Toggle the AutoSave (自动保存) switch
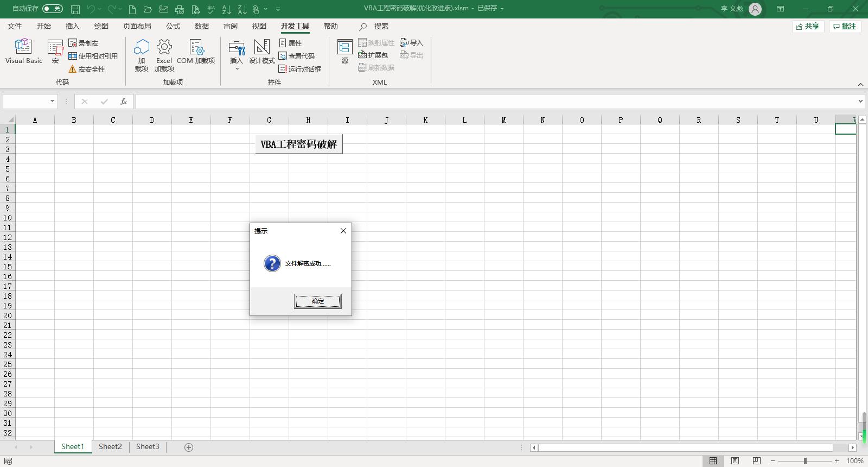Image resolution: width=868 pixels, height=467 pixels. (x=52, y=9)
